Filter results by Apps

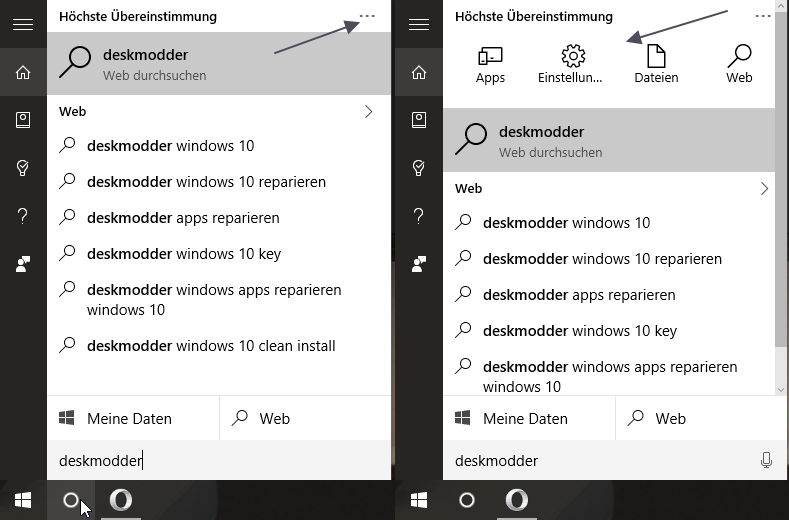490,65
